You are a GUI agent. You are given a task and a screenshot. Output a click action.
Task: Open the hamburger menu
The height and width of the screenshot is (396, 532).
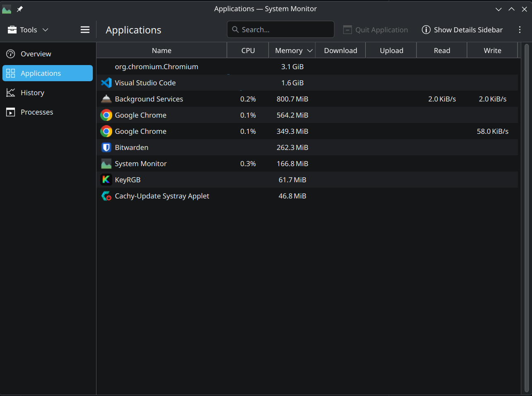85,30
